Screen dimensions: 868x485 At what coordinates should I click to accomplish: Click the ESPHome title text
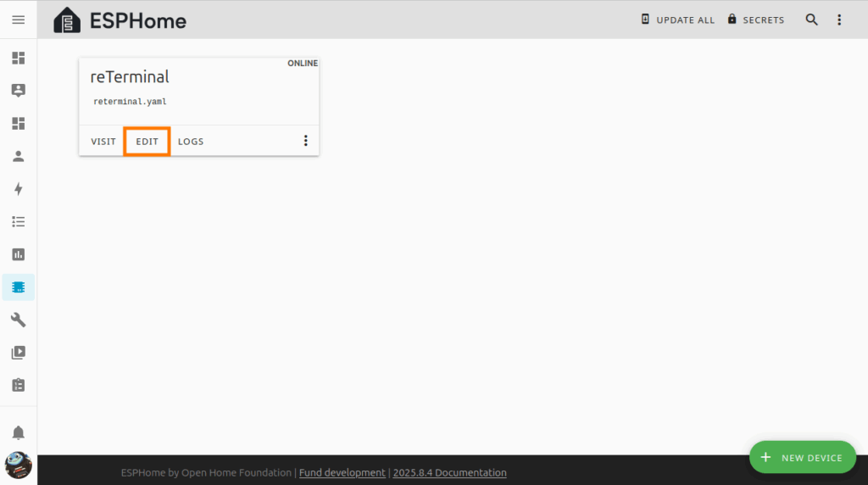(138, 21)
